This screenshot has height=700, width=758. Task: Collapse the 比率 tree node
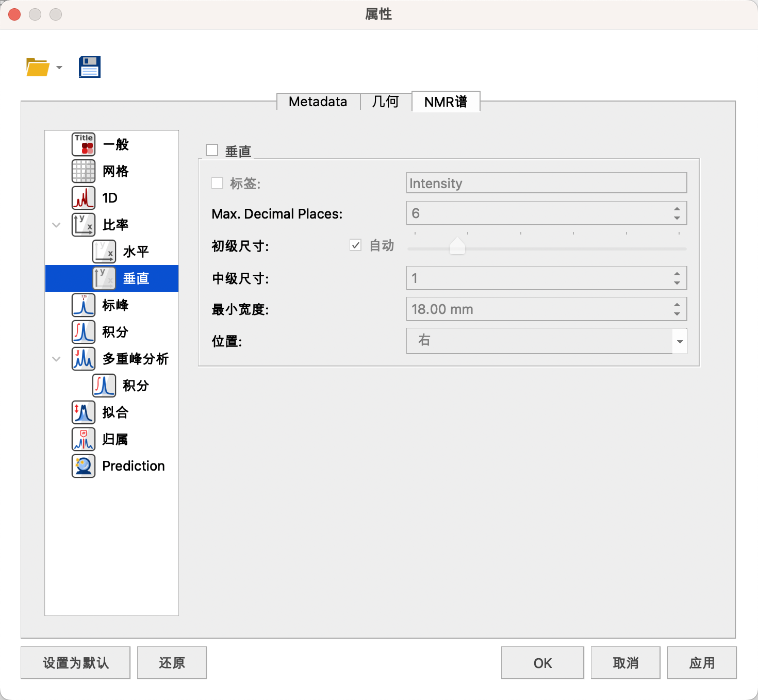56,225
